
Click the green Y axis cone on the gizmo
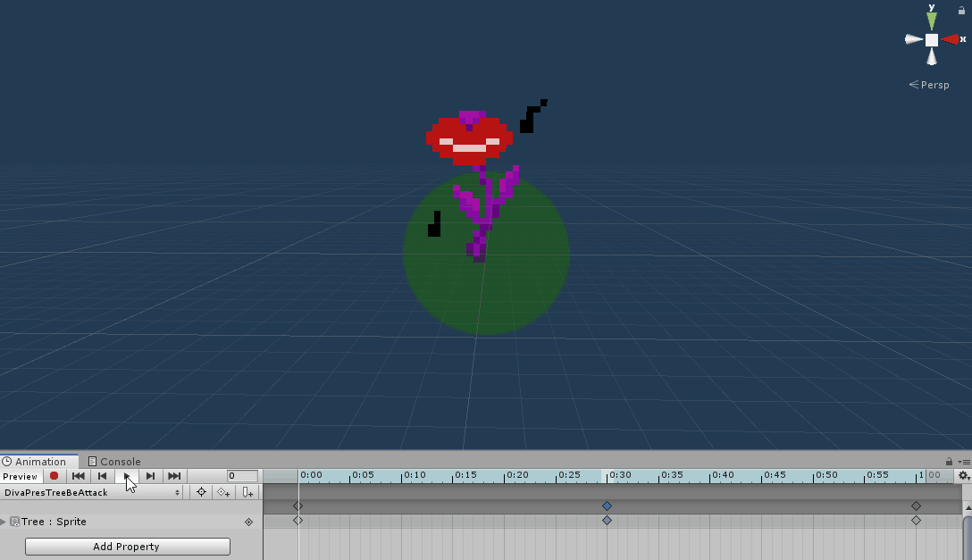tap(932, 20)
